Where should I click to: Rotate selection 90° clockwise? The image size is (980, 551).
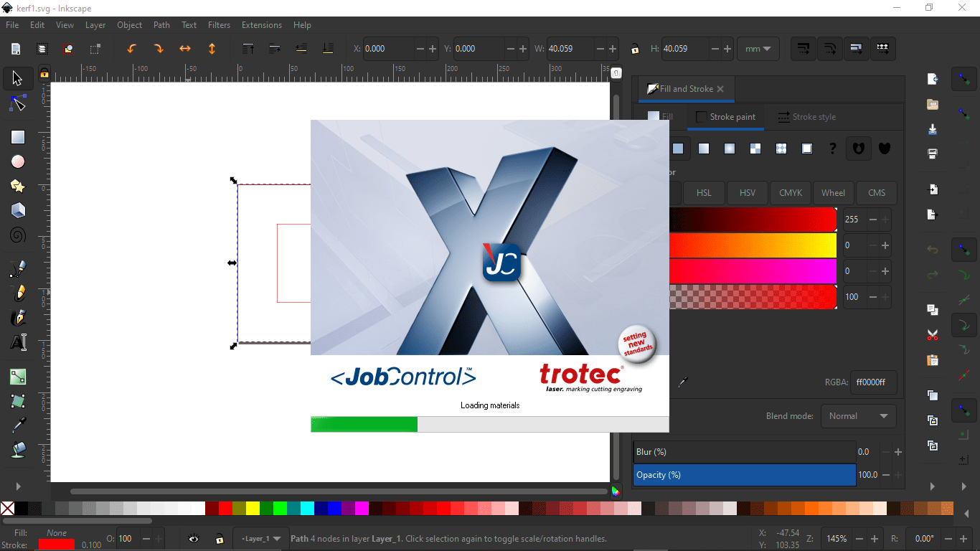point(159,49)
